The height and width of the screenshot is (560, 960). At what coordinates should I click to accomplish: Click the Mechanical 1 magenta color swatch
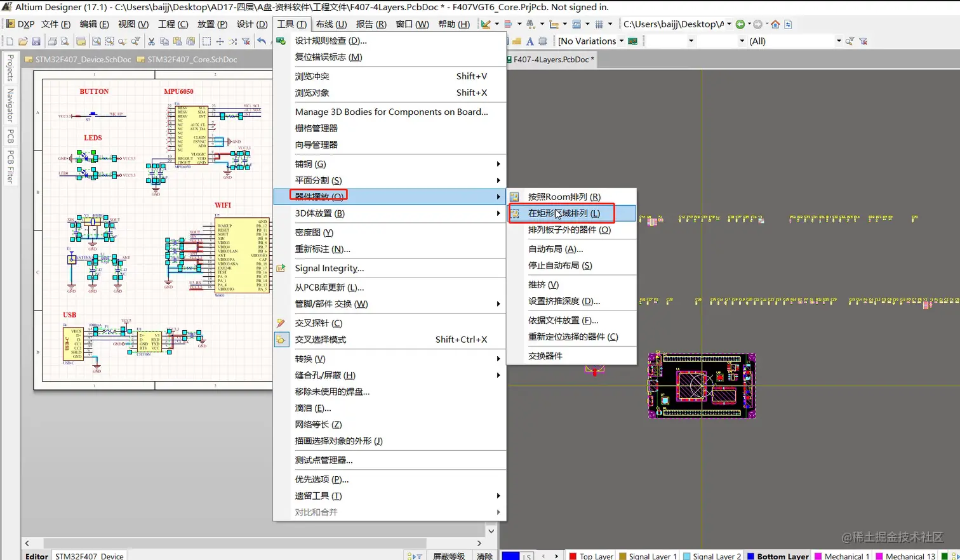pos(818,556)
